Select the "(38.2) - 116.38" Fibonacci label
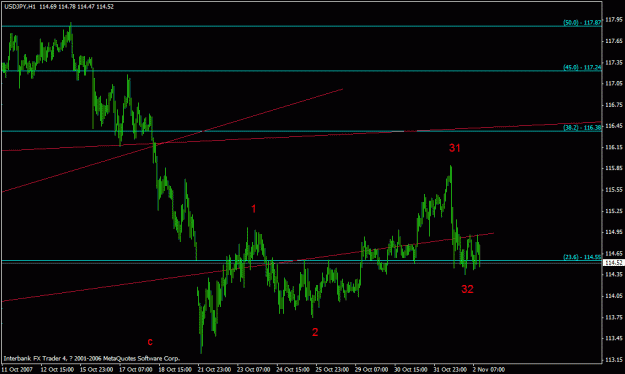The image size is (625, 374). click(582, 128)
